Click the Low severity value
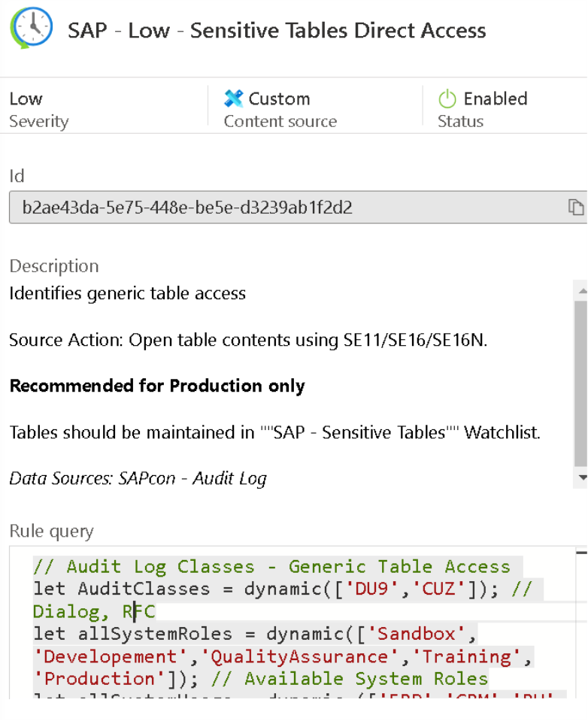 point(26,98)
